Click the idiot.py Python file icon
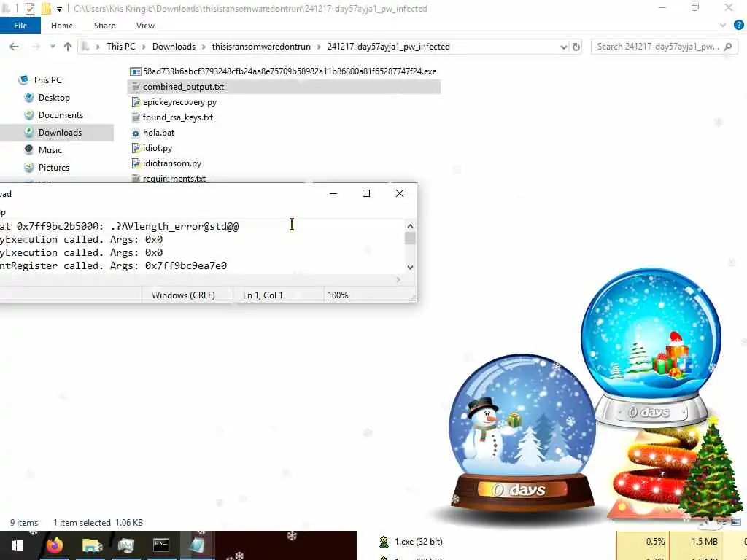 (x=135, y=148)
